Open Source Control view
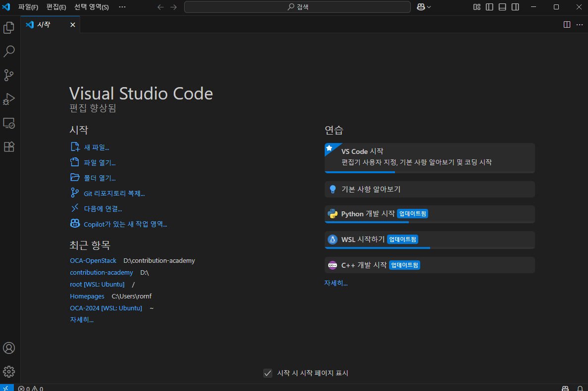This screenshot has width=588, height=391. 9,75
